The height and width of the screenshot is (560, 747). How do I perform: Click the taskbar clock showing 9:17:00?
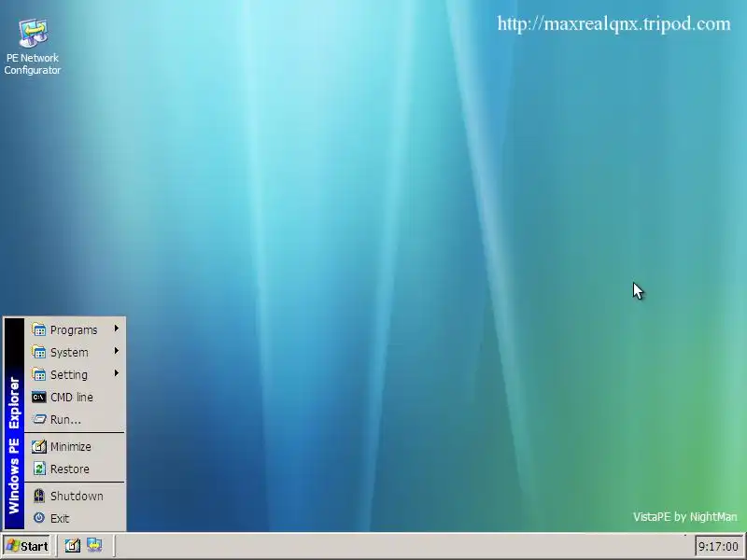[718, 546]
